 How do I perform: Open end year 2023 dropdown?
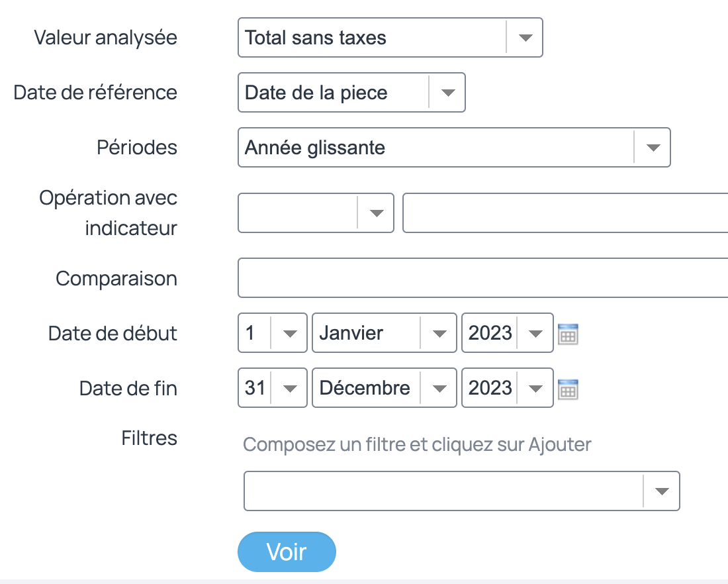point(507,387)
